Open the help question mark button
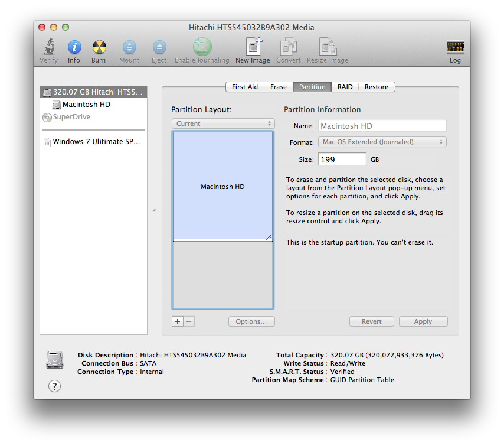 (54, 386)
